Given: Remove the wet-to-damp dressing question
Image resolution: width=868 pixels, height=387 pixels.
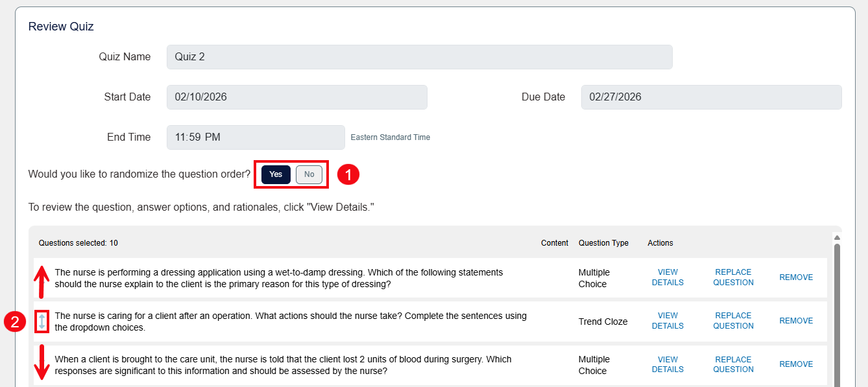Looking at the screenshot, I should click(796, 277).
